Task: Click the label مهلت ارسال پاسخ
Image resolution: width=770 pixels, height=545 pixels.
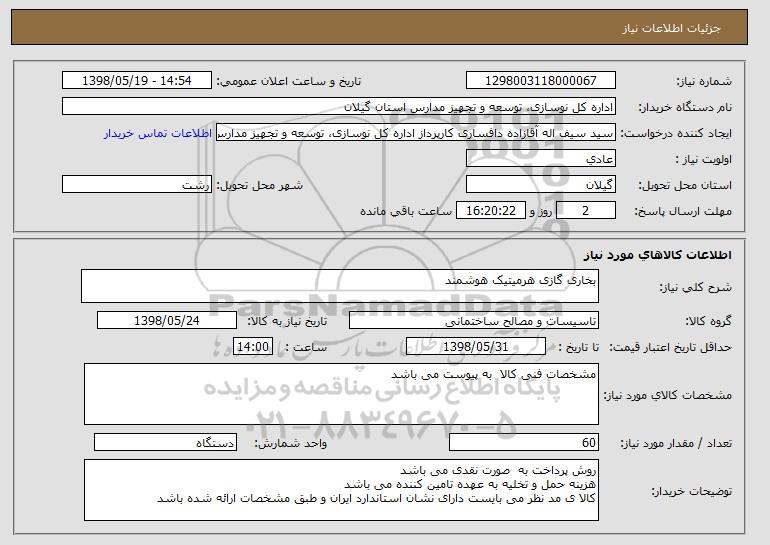Action: point(683,211)
